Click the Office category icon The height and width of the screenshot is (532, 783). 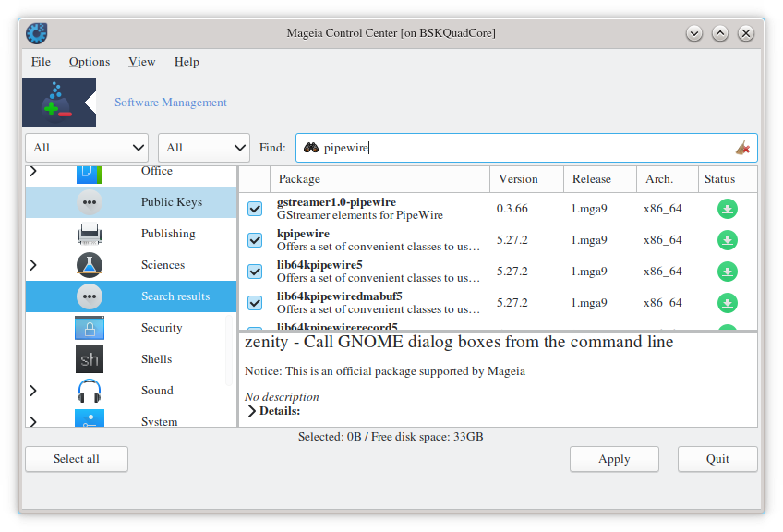[90, 174]
